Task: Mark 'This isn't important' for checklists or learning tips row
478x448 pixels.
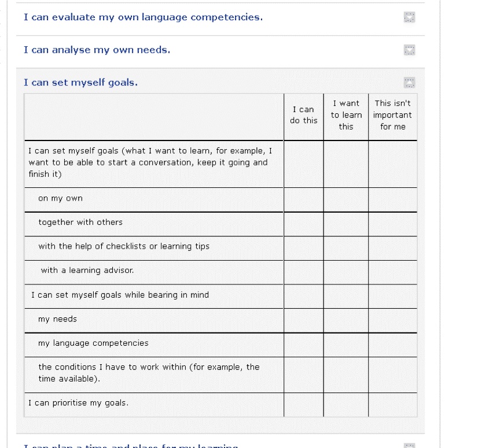Action: pos(392,248)
